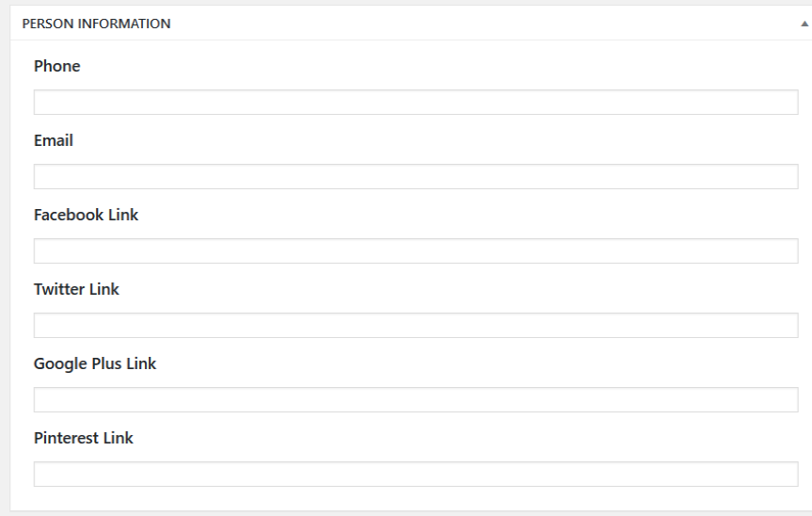Click the Pinterest Link label
This screenshot has height=516, width=812.
(x=83, y=438)
